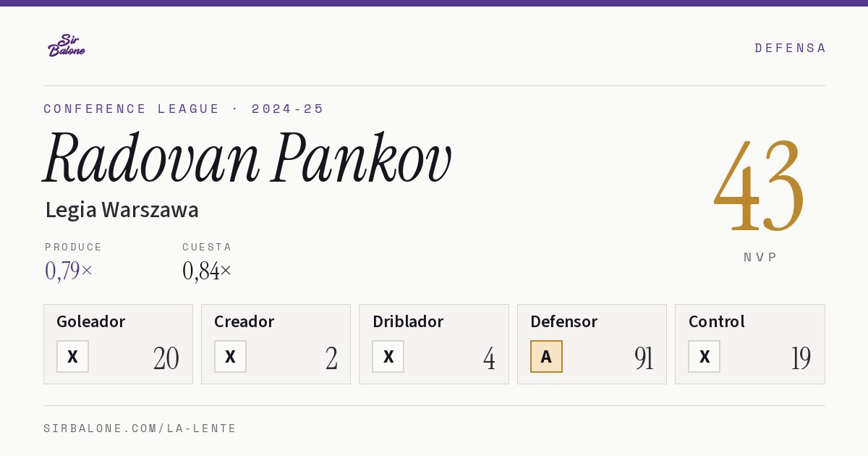
Task: Open the sirbalone.com/la-lente link
Action: tap(140, 428)
